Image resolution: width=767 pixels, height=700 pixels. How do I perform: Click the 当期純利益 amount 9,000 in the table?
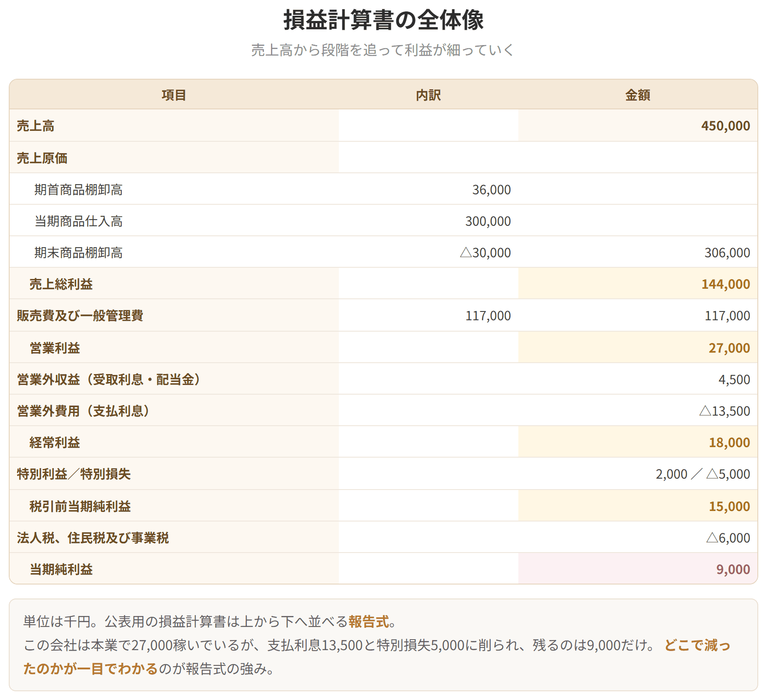point(733,569)
